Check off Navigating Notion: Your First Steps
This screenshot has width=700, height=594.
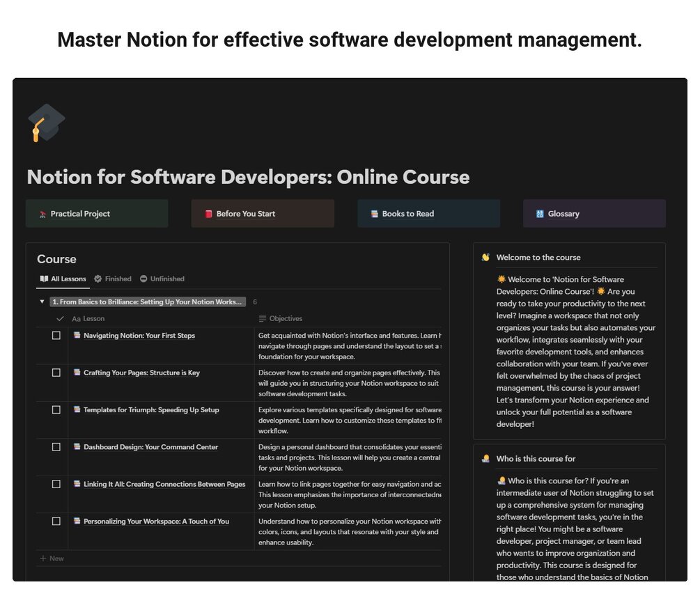click(x=56, y=335)
